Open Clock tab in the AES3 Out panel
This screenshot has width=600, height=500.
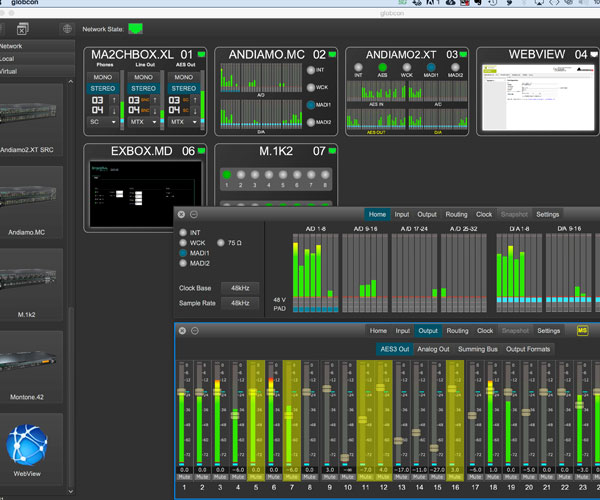pos(485,331)
